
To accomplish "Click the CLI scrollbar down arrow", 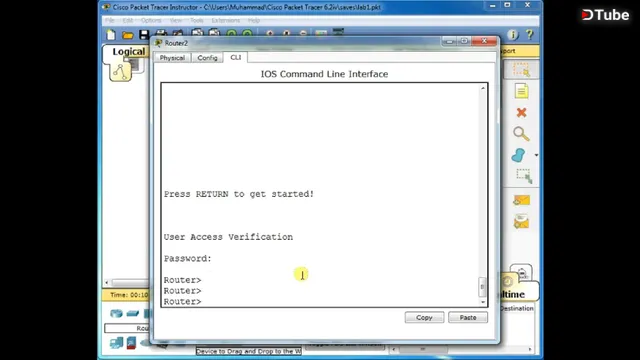I will coord(483,302).
